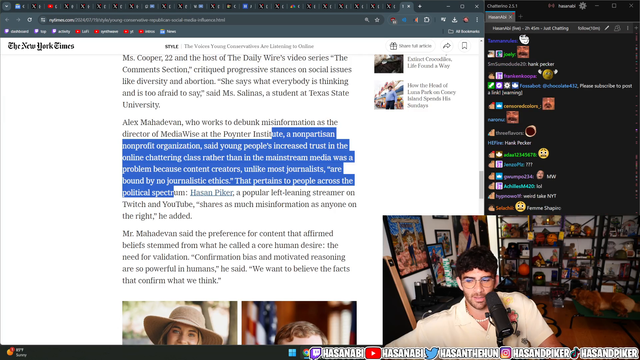The height and width of the screenshot is (360, 640).
Task: Open the activity bookmark
Action: pyautogui.click(x=61, y=31)
